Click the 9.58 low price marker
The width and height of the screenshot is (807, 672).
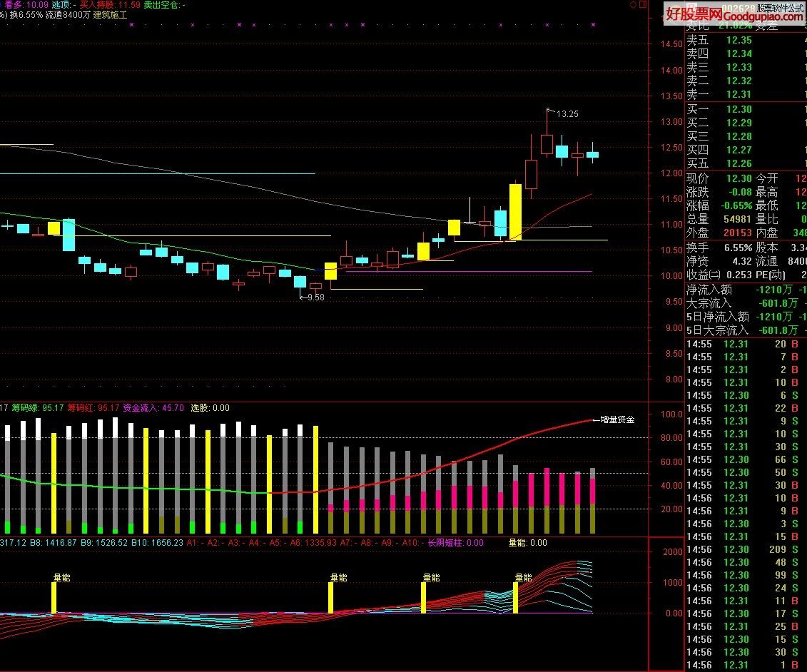315,297
